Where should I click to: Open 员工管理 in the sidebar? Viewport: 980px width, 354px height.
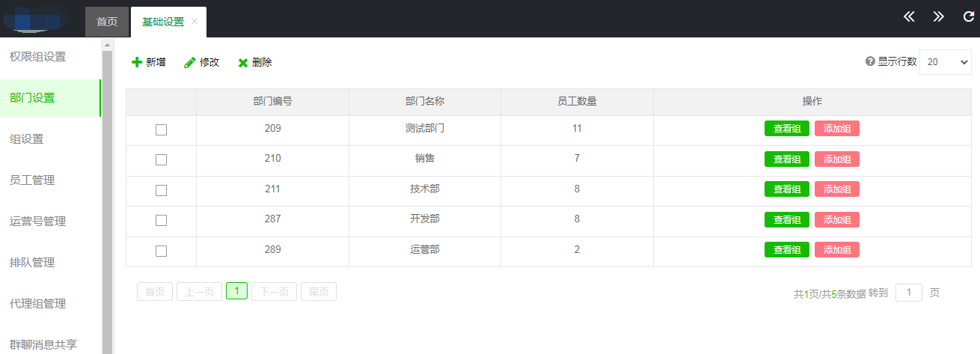(x=32, y=180)
